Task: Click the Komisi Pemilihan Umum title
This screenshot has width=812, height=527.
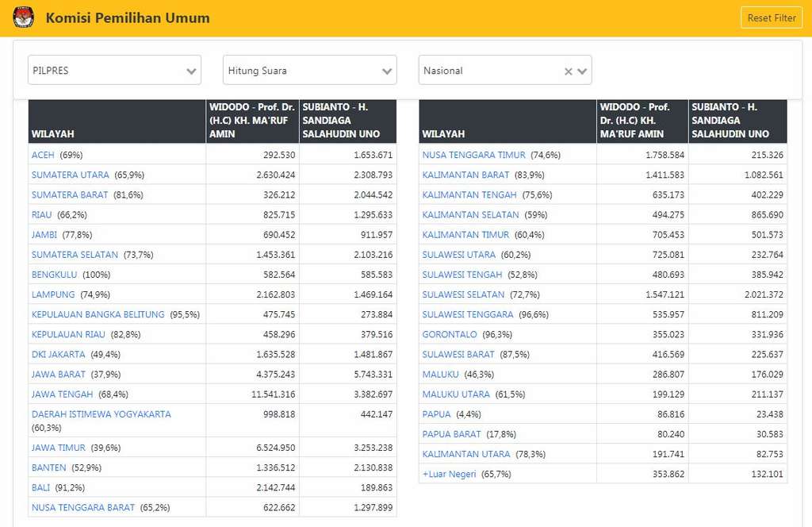Action: tap(128, 17)
